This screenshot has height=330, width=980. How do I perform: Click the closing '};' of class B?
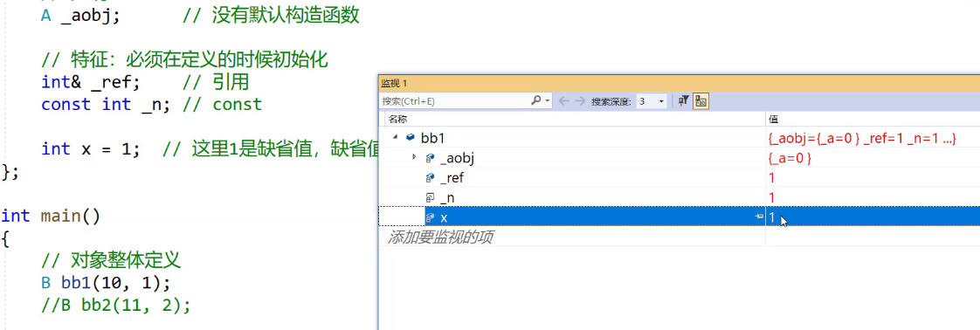click(x=10, y=172)
